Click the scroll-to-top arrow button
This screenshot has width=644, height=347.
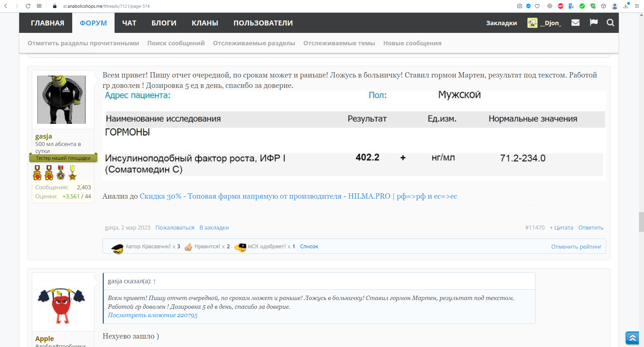tap(632, 338)
